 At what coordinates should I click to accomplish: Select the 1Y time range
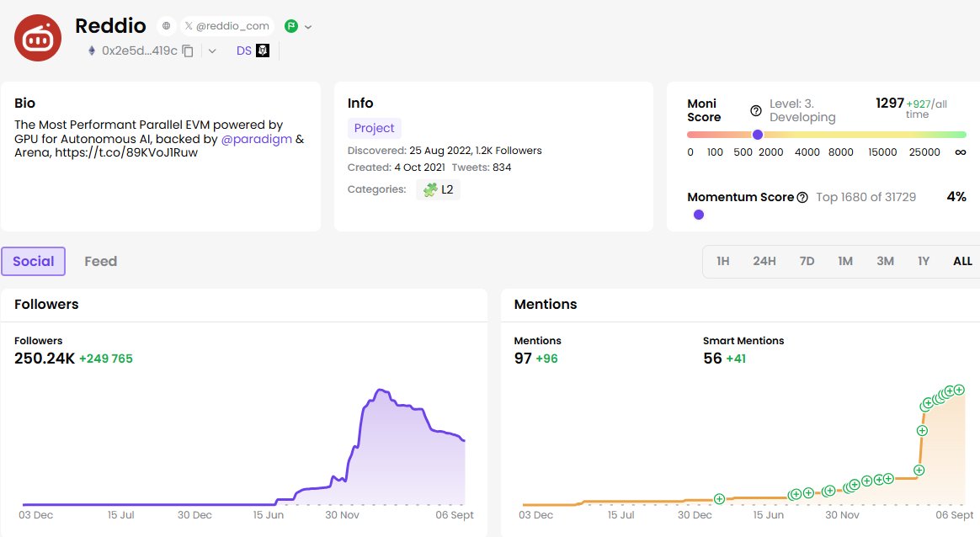click(924, 261)
